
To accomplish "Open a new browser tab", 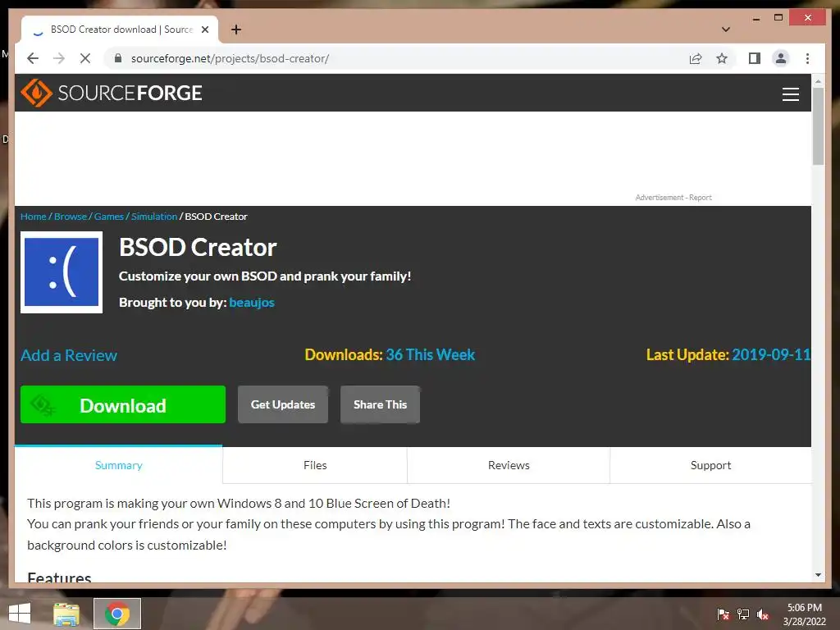I will point(236,30).
